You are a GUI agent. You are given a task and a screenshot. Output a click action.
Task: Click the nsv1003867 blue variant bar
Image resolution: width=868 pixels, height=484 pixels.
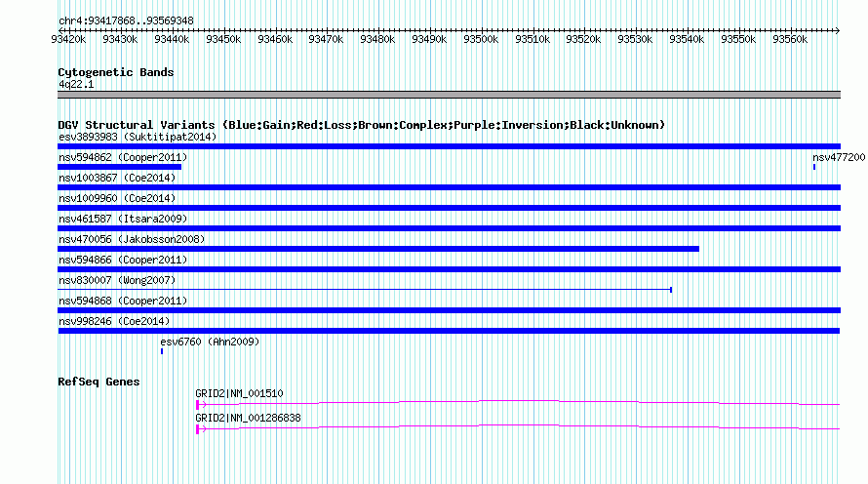pyautogui.click(x=449, y=187)
